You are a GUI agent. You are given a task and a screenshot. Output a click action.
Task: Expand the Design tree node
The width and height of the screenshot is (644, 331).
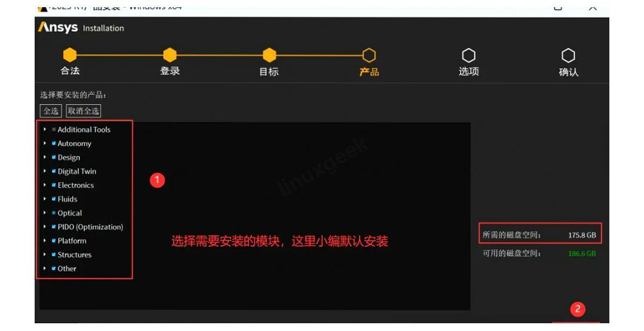pos(45,157)
